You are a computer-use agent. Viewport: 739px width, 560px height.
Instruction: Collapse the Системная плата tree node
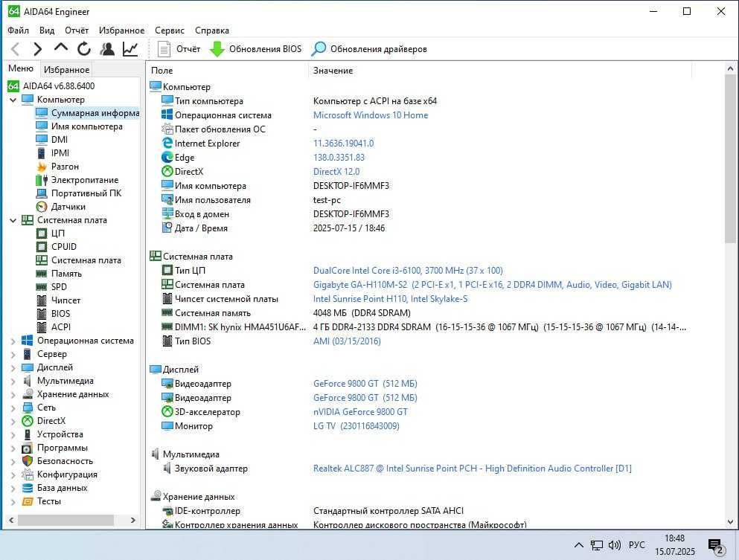click(13, 220)
